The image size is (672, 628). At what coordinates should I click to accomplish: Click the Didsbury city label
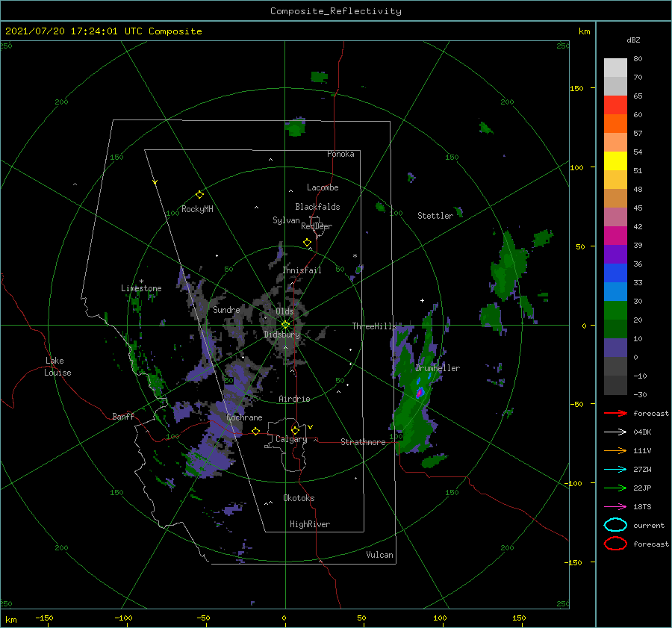coord(282,335)
